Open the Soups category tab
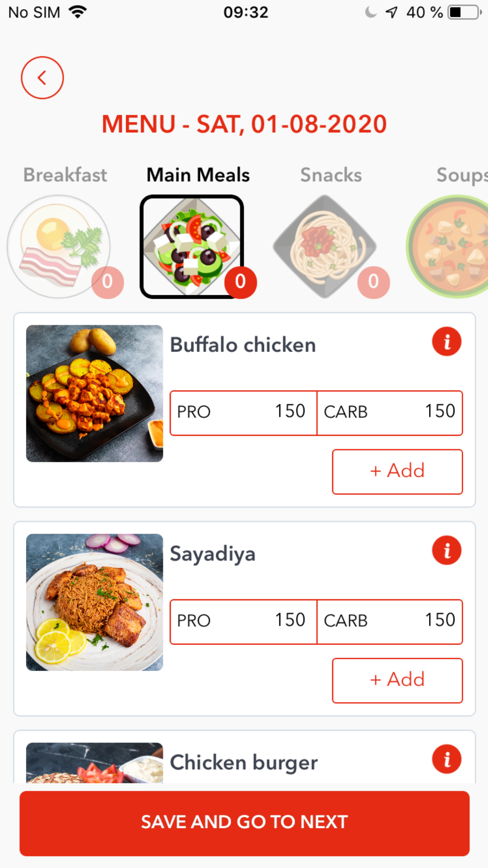This screenshot has width=488, height=868. pyautogui.click(x=461, y=175)
